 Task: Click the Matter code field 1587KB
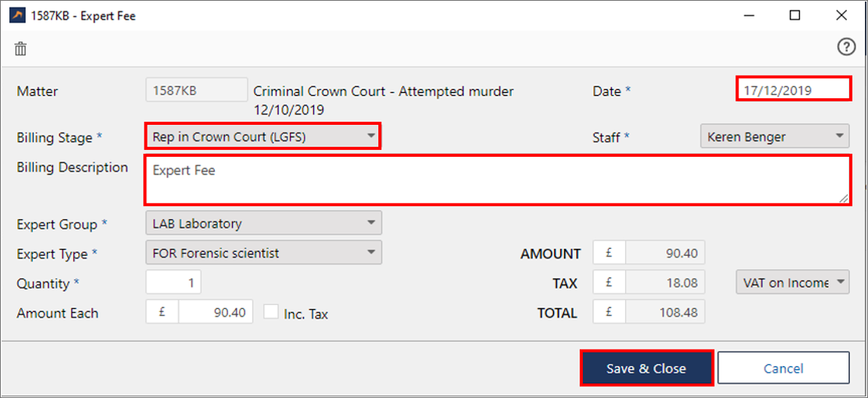(195, 91)
